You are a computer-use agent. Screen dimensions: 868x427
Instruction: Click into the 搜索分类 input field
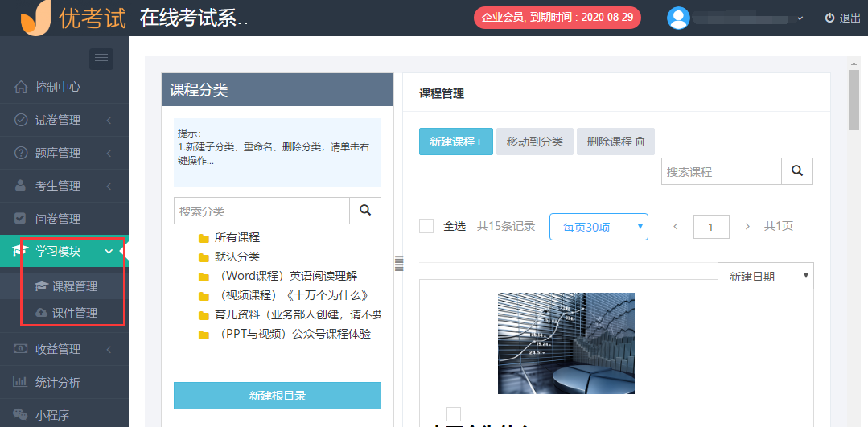261,211
